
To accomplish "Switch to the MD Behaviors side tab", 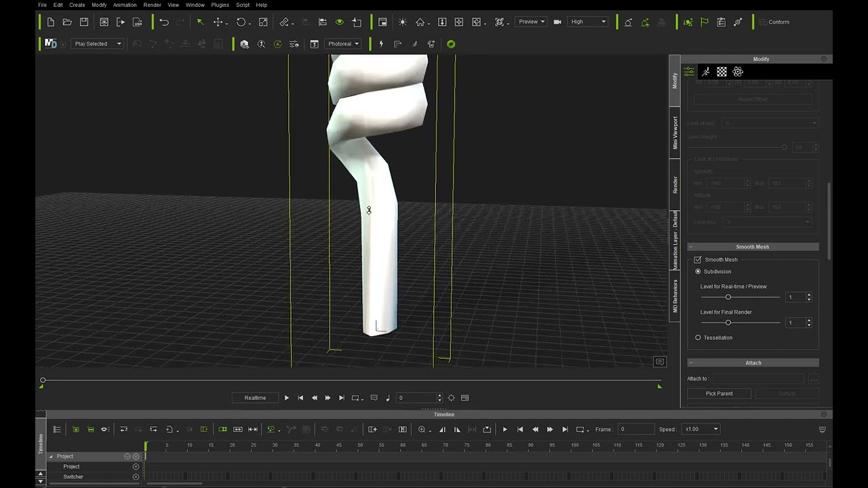I will coord(675,296).
